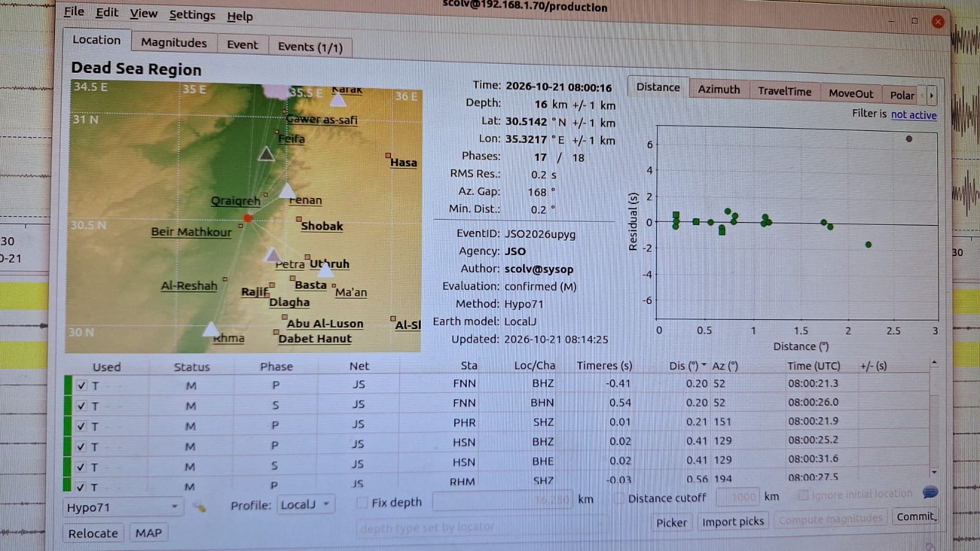Click the red epicenter marker on map
980x551 pixels.
coord(248,218)
